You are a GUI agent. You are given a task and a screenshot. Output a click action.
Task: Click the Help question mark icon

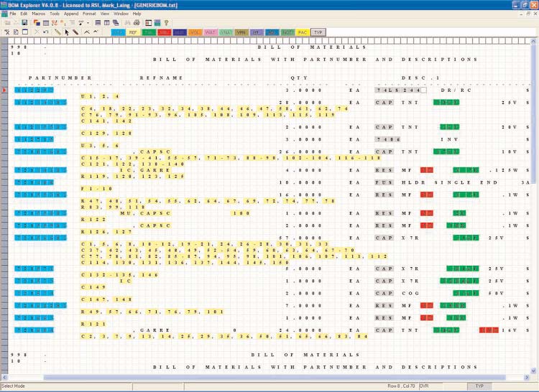point(166,23)
